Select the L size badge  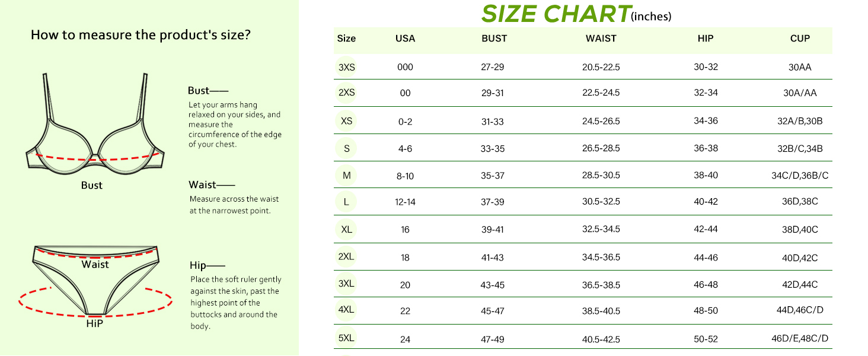347,202
